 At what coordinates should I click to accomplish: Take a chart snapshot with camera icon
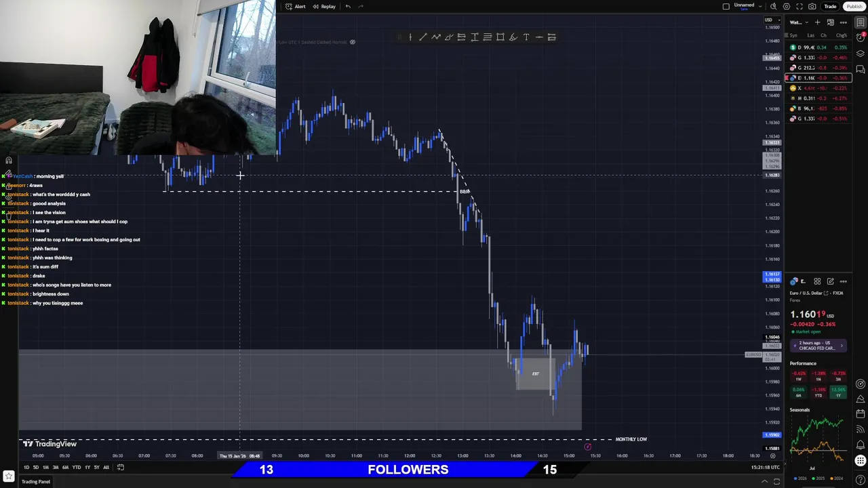coord(812,7)
